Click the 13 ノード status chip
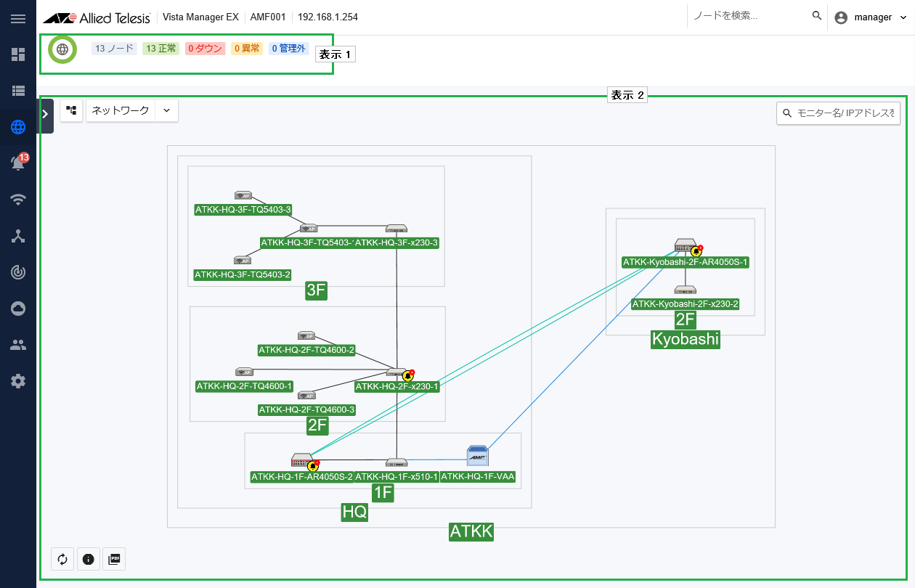 pyautogui.click(x=114, y=49)
